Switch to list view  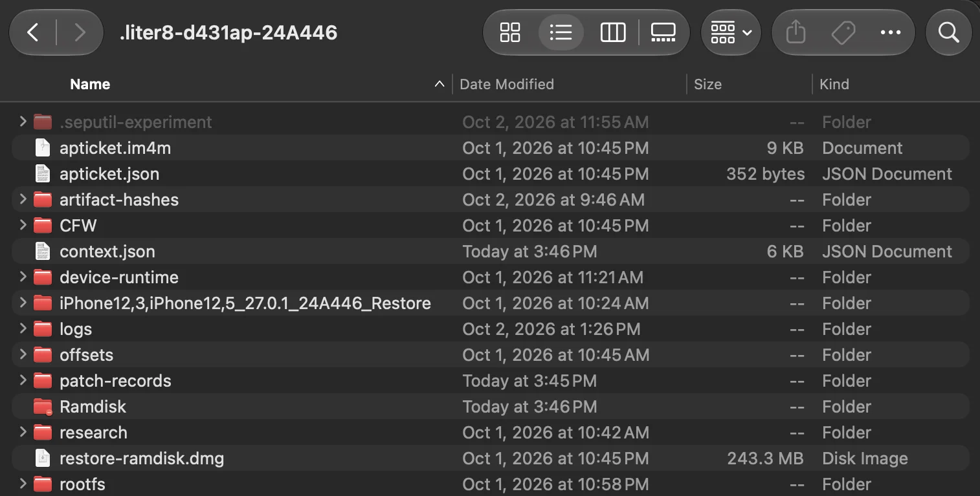point(561,32)
